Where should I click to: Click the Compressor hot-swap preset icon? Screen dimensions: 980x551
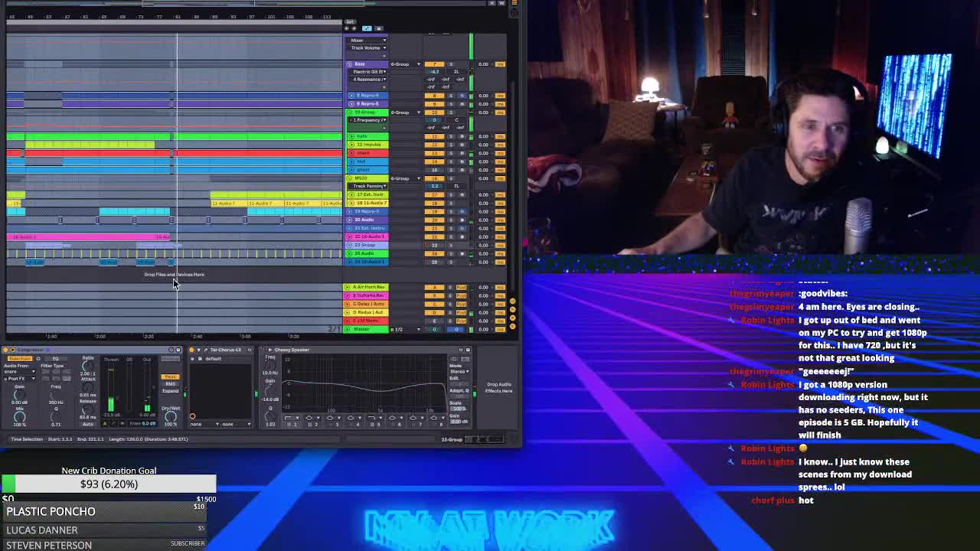coord(171,350)
